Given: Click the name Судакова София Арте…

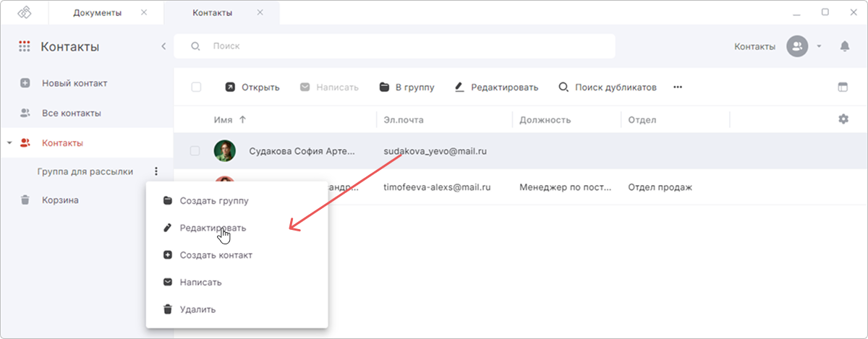Looking at the screenshot, I should pyautogui.click(x=302, y=152).
